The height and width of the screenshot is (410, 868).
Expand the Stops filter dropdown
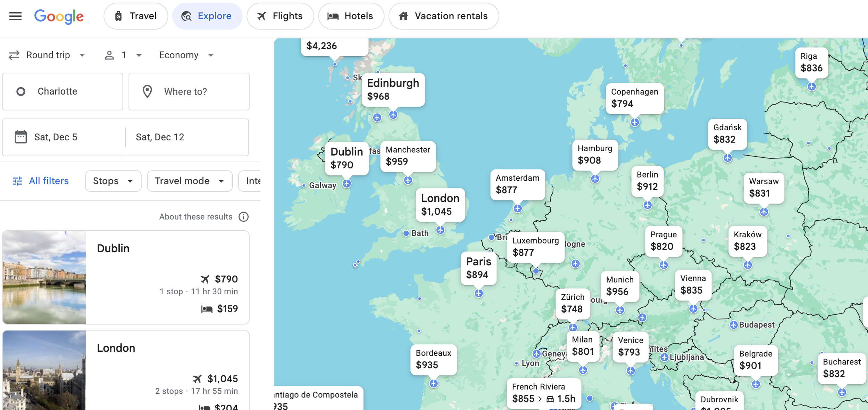pos(113,181)
